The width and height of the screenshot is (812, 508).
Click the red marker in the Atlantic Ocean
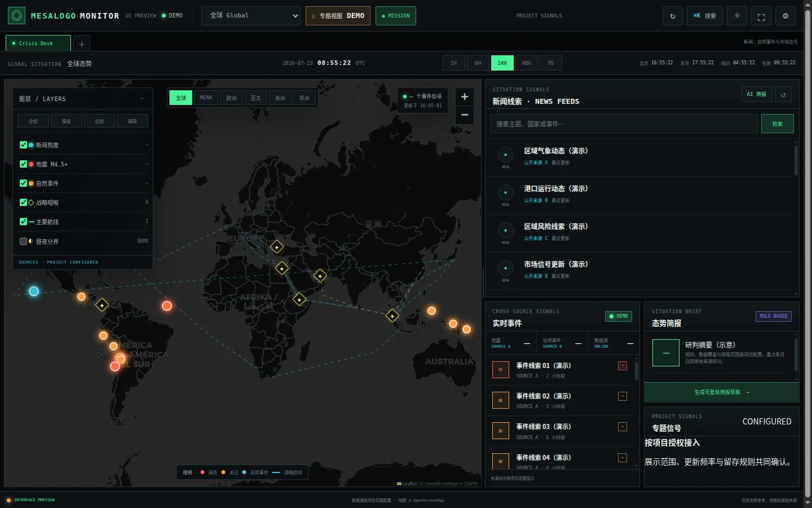(x=167, y=306)
